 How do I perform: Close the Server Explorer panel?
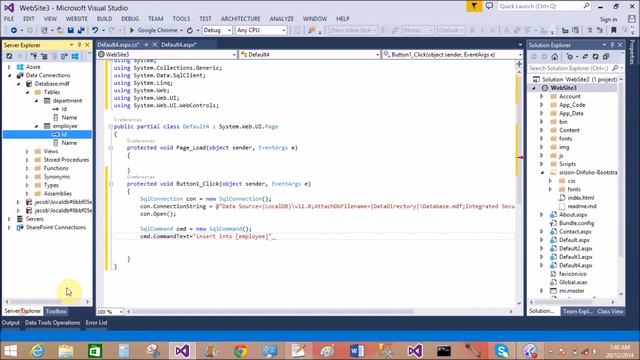click(x=87, y=44)
